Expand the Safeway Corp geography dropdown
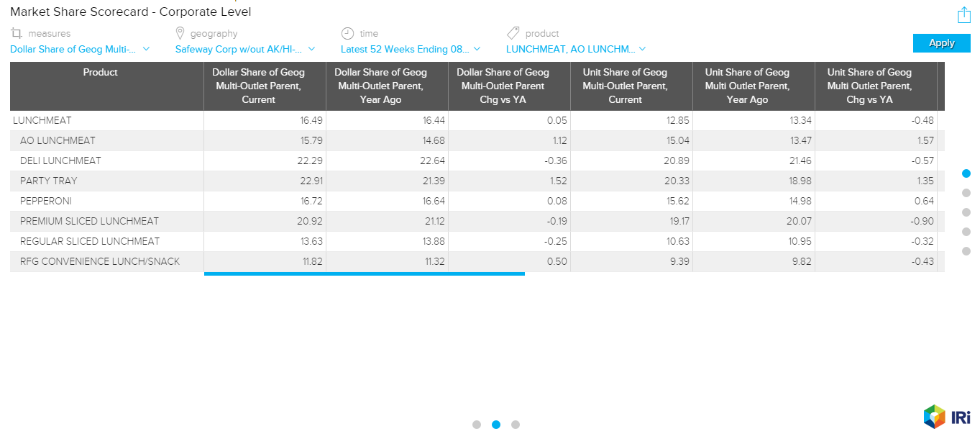Image resolution: width=980 pixels, height=434 pixels. tap(245, 49)
